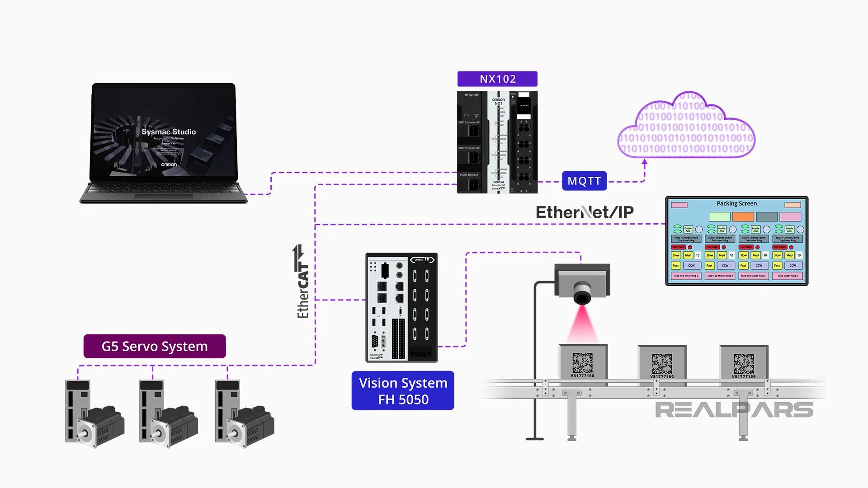Click the MQTT protocol icon
The width and height of the screenshot is (868, 488).
pyautogui.click(x=584, y=180)
